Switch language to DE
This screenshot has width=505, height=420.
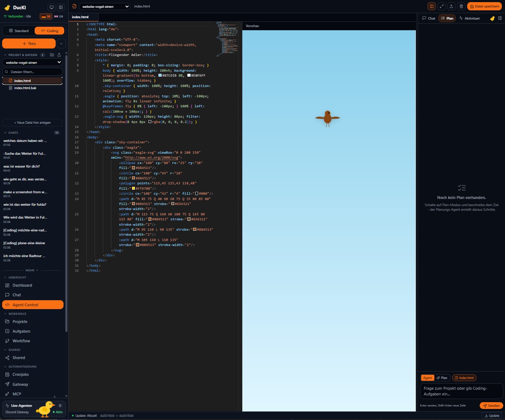pos(46,16)
